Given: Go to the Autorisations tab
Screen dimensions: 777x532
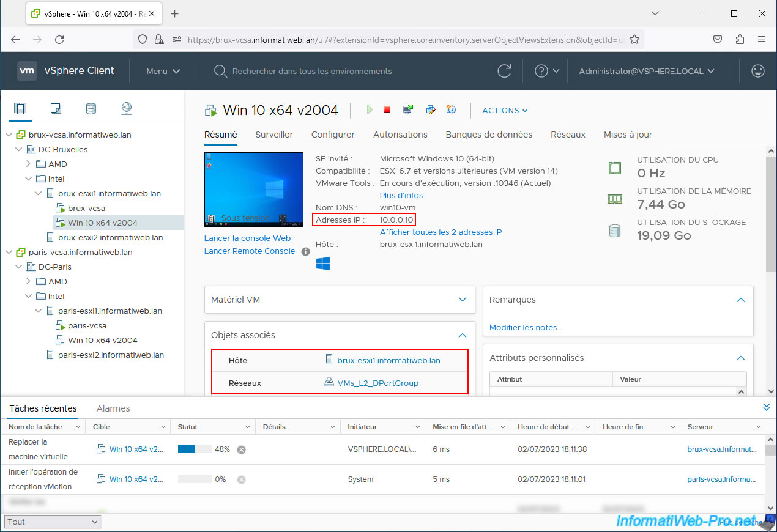Looking at the screenshot, I should (x=400, y=135).
